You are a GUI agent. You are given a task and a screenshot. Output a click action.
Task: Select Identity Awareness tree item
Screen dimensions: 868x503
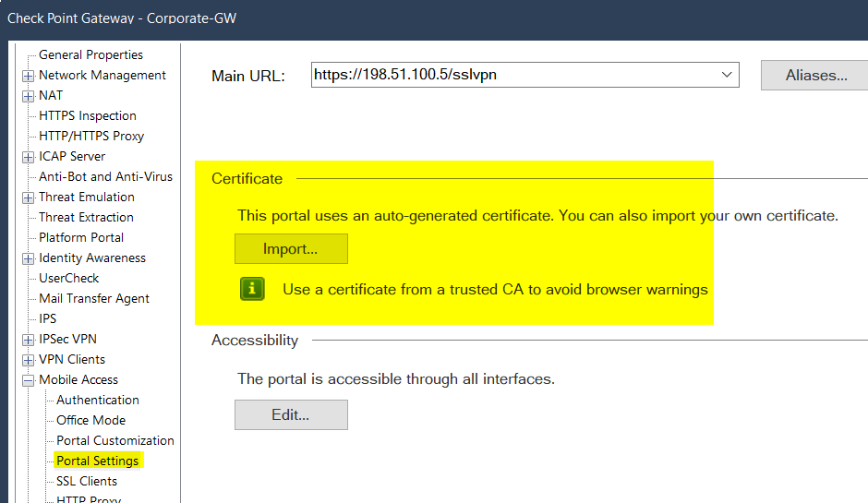click(92, 257)
